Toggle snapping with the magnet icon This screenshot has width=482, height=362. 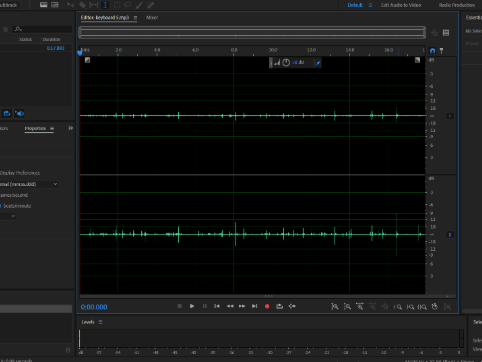pyautogui.click(x=433, y=51)
